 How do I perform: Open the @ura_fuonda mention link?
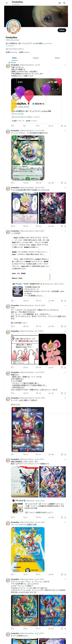pos(47,43)
